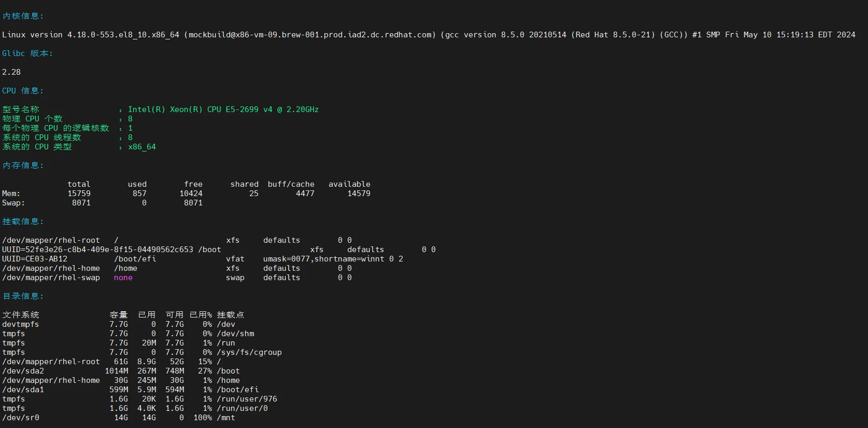Click the buff/cache column header

pos(291,184)
